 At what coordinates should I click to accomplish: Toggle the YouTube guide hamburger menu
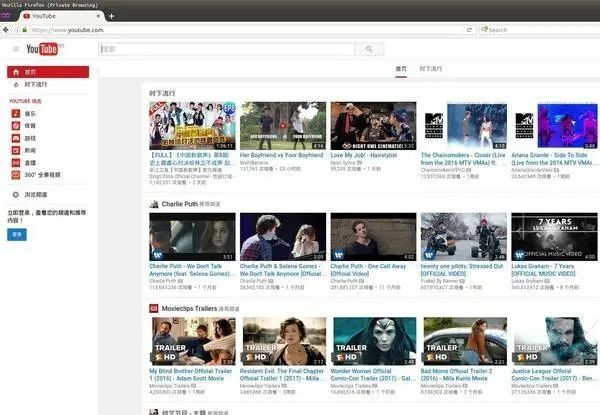16,49
